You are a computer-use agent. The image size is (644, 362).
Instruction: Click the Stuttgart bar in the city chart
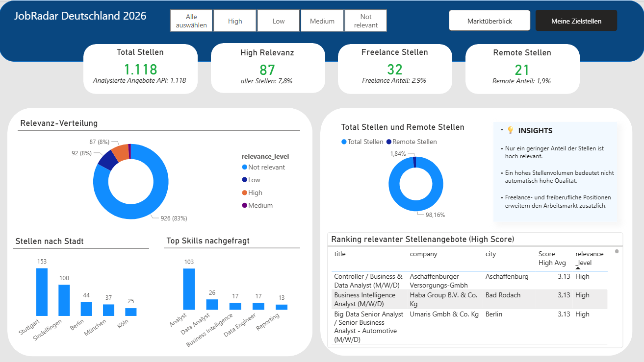pos(42,291)
